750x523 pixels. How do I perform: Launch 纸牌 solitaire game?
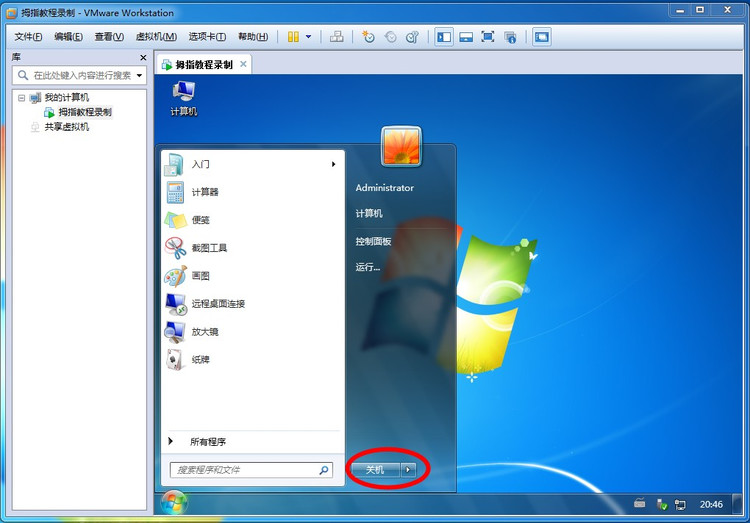[253, 359]
